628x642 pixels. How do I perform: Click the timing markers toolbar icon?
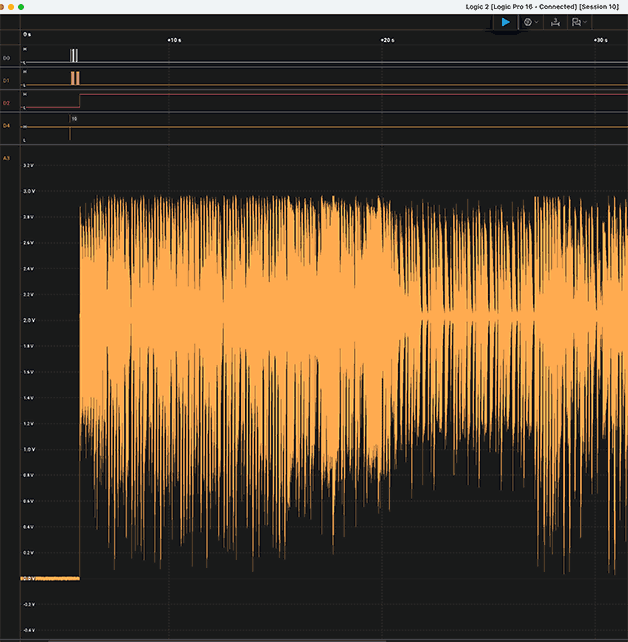pyautogui.click(x=555, y=22)
